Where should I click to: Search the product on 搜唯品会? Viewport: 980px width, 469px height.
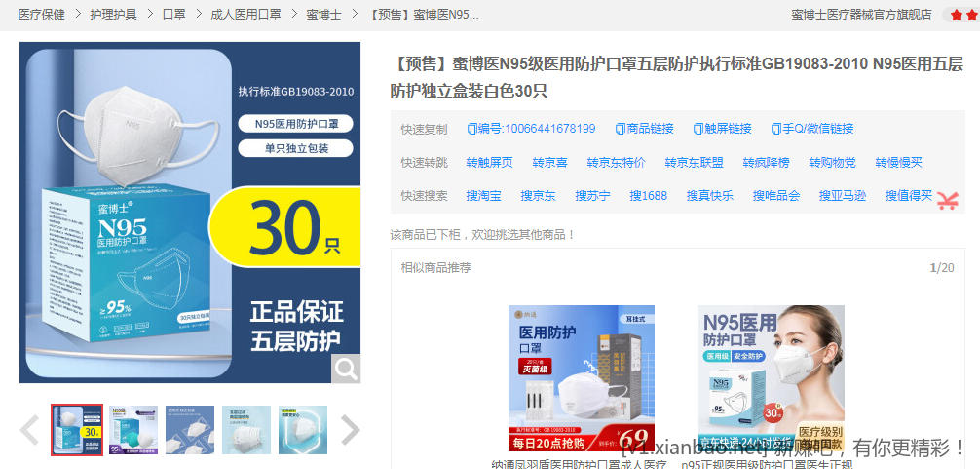click(x=776, y=196)
